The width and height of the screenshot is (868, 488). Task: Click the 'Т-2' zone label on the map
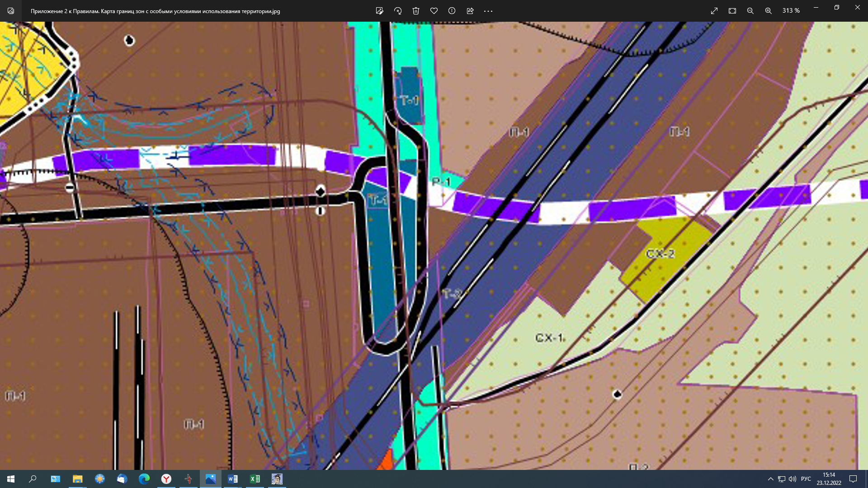pyautogui.click(x=452, y=294)
